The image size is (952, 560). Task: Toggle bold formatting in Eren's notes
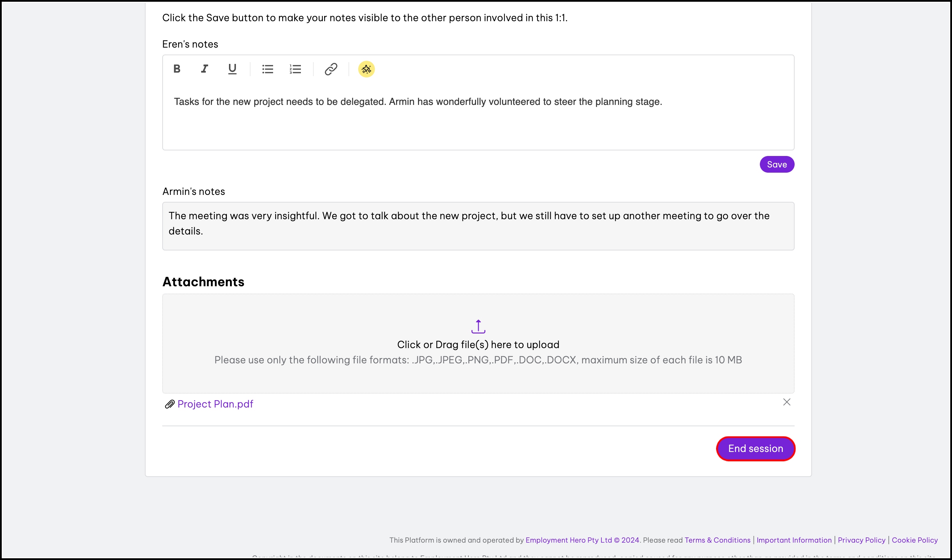(177, 69)
